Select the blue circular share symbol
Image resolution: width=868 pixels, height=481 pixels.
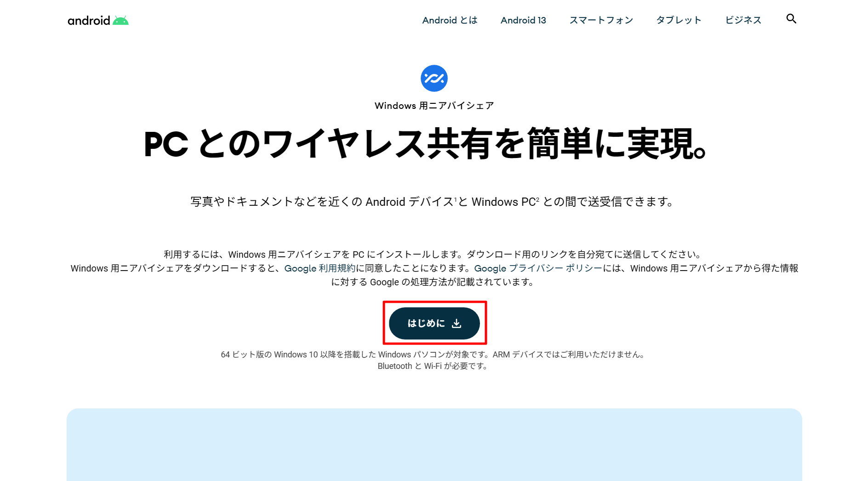pyautogui.click(x=434, y=78)
